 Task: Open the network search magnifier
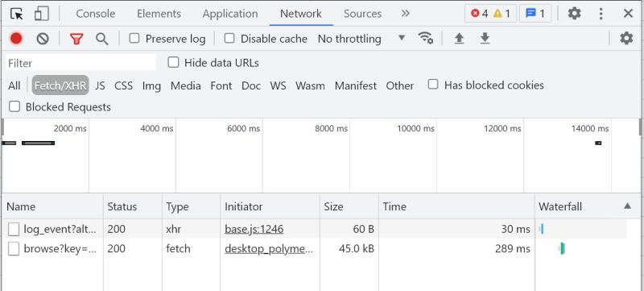102,39
